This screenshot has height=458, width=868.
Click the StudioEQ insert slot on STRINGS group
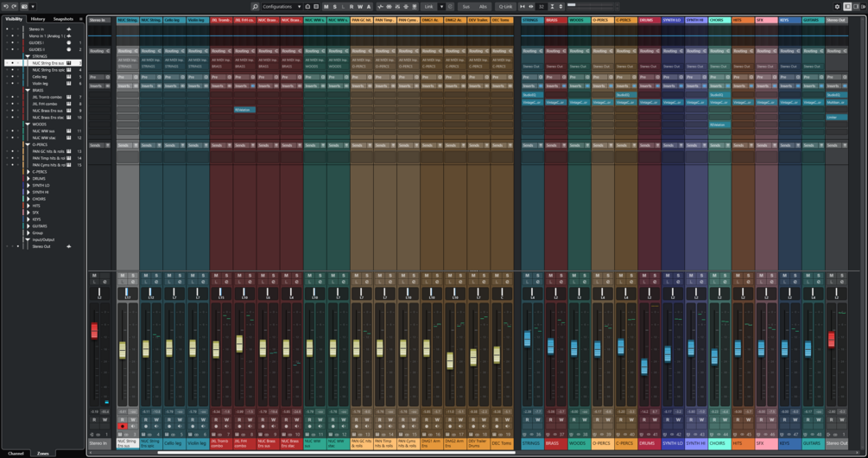(x=532, y=95)
